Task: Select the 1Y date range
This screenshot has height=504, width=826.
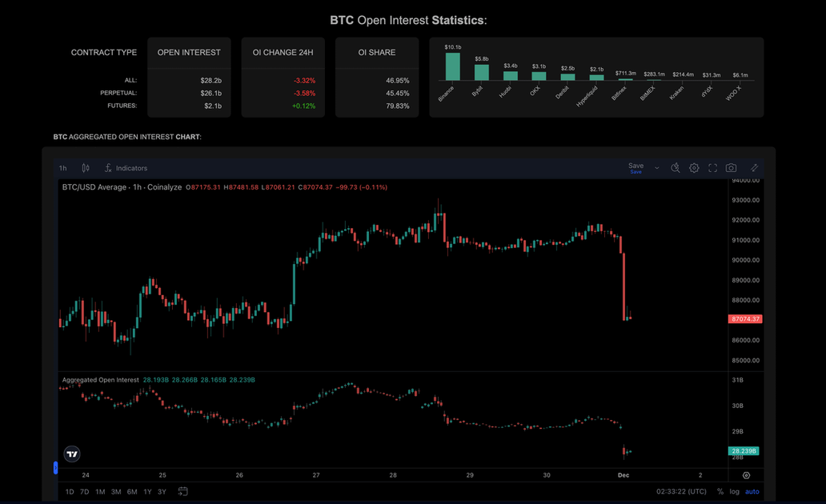Action: (147, 491)
